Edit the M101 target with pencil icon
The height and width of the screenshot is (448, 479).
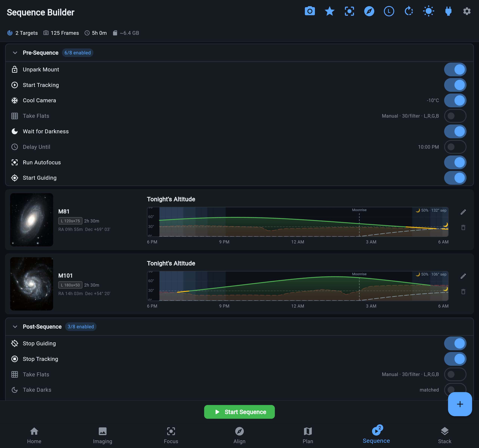(463, 276)
